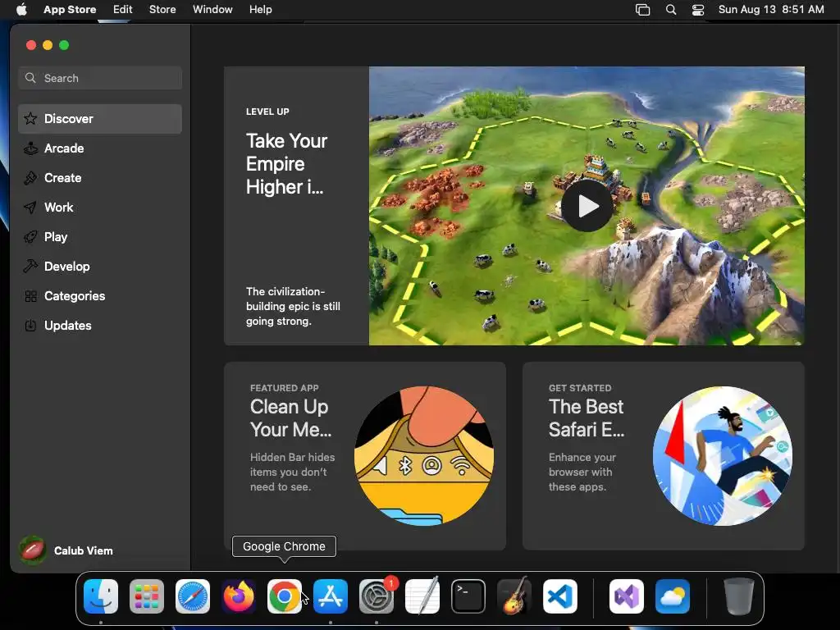Launch Google Chrome from the Dock
The image size is (840, 630).
[x=285, y=596]
